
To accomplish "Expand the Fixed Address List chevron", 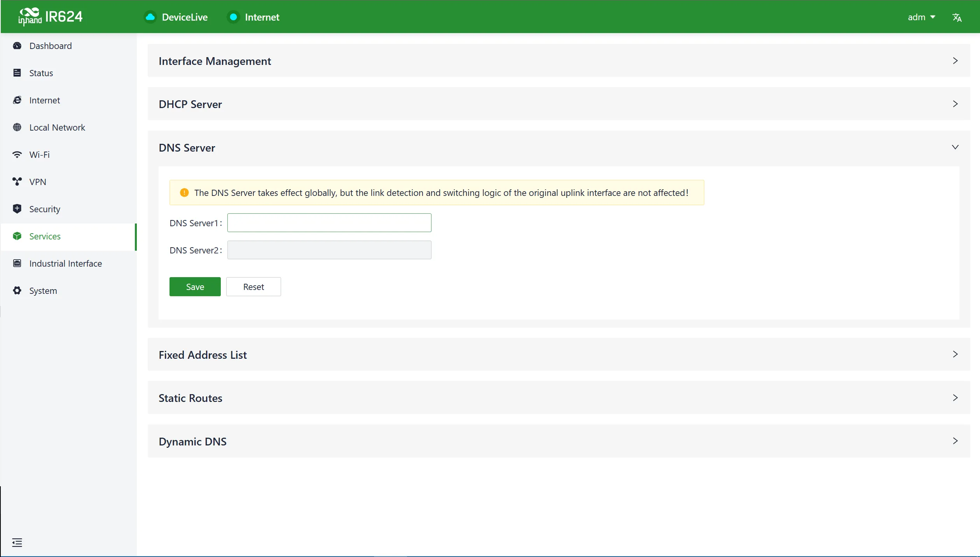I will tap(955, 354).
